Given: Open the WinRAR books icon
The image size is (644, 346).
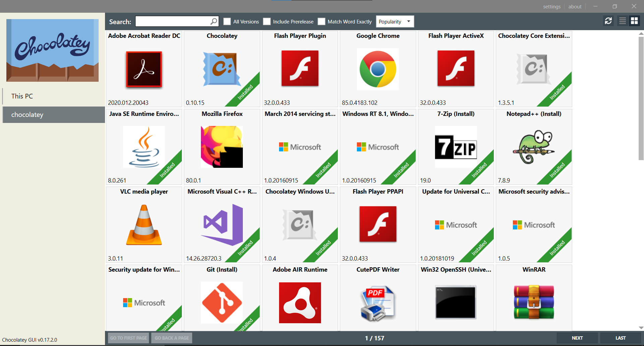Looking at the screenshot, I should (534, 302).
